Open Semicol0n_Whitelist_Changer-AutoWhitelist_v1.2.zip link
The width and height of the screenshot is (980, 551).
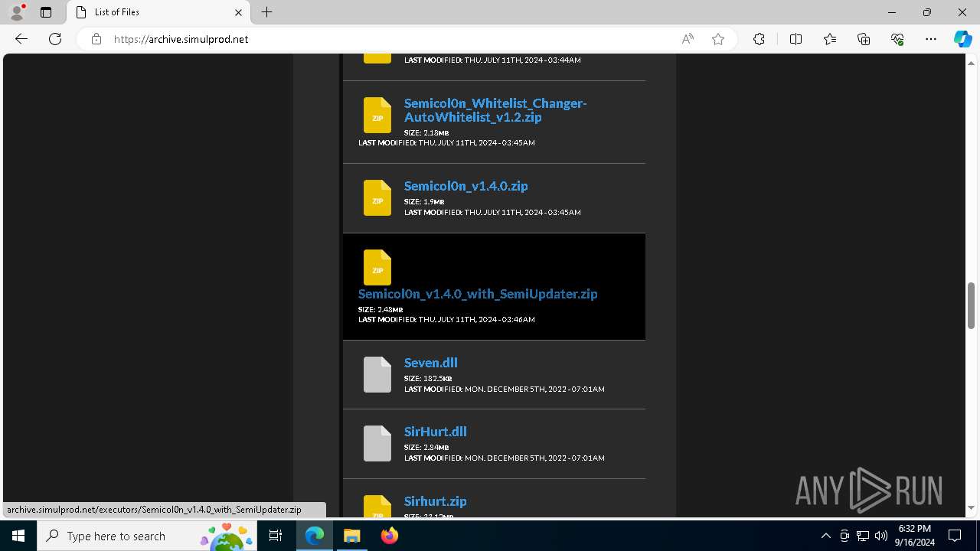(495, 110)
